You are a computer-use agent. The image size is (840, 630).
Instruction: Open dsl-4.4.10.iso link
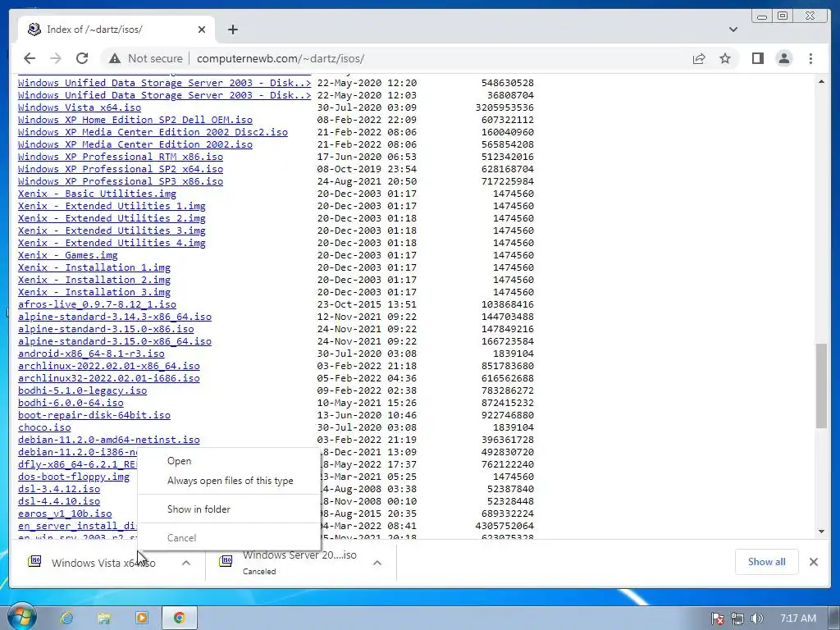tap(59, 501)
